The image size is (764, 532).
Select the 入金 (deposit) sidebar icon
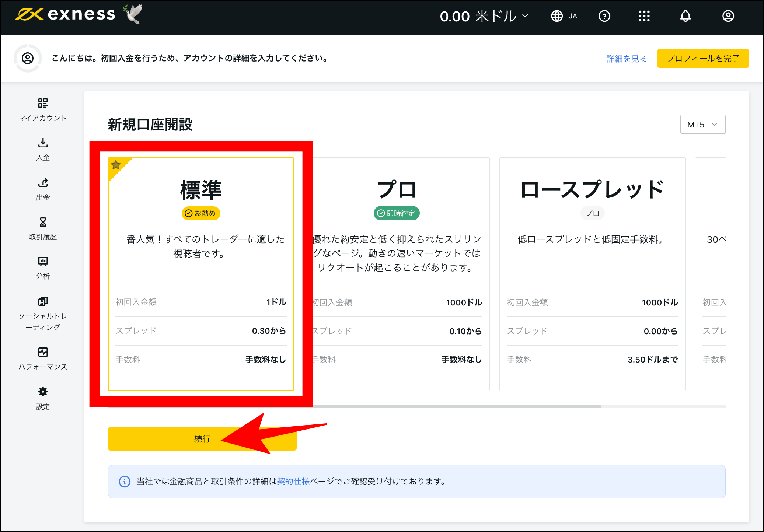[x=42, y=149]
